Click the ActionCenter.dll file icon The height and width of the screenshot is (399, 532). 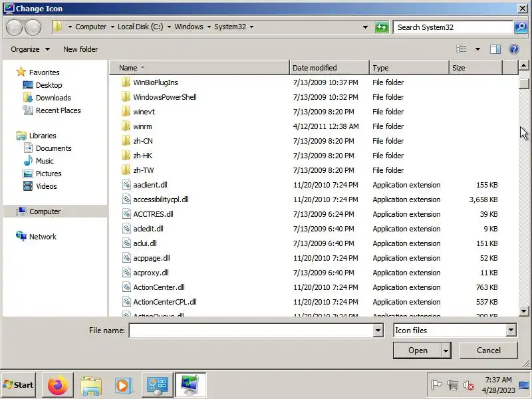point(126,287)
